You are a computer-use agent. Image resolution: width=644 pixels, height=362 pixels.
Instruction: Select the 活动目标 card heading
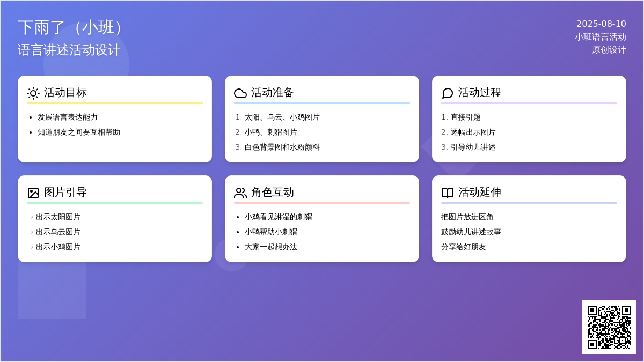[x=65, y=93]
